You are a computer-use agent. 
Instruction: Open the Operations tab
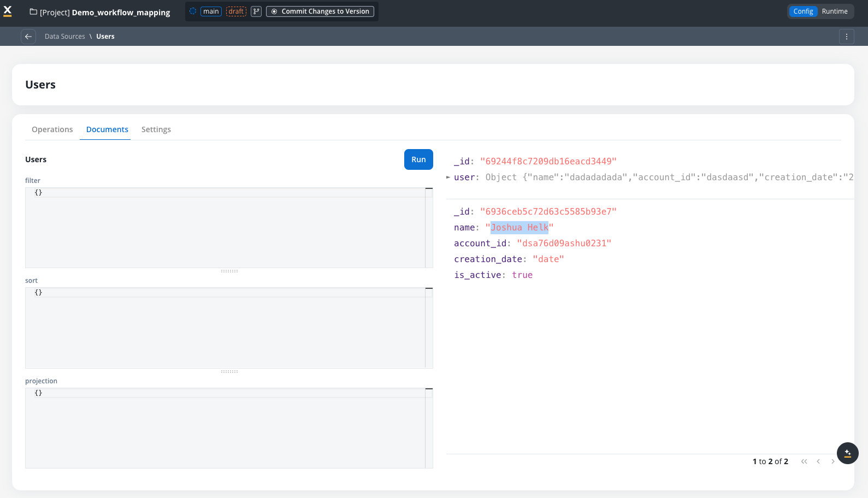tap(52, 129)
